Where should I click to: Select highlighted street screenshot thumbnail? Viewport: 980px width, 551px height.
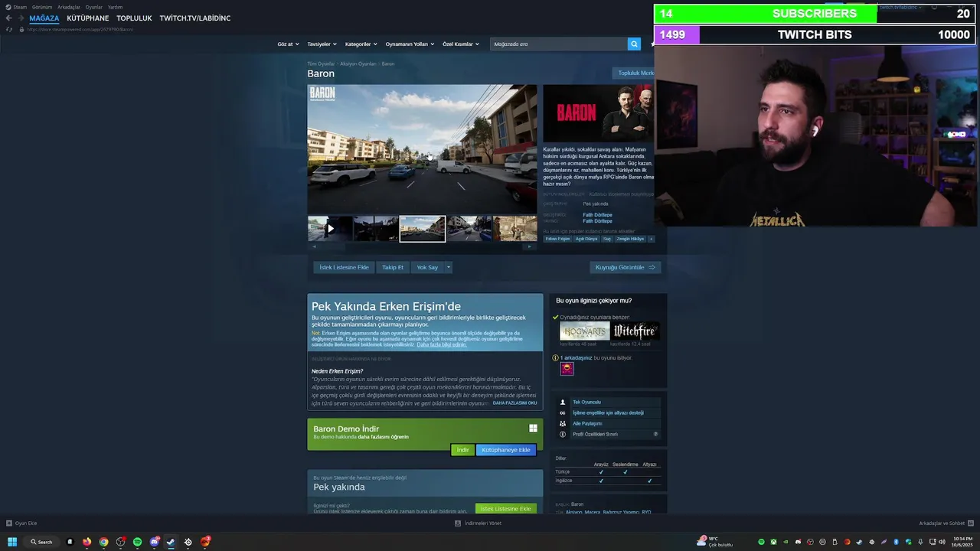pyautogui.click(x=423, y=228)
